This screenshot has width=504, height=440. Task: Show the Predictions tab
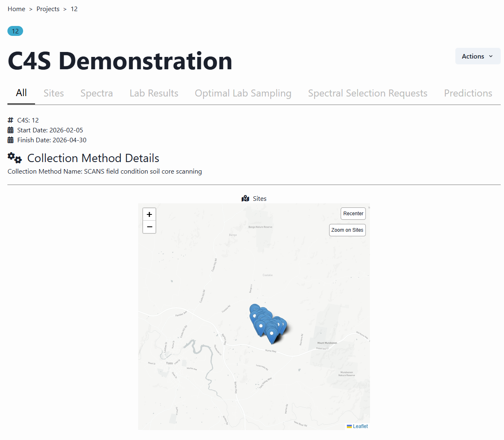[x=468, y=93]
